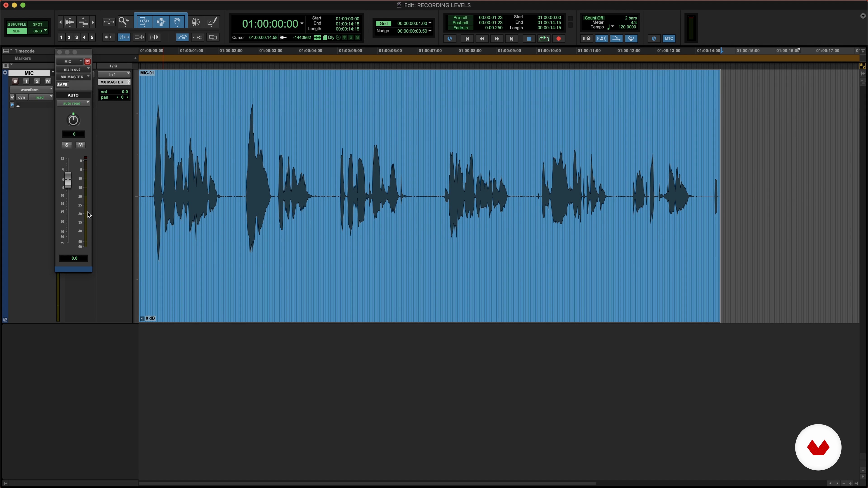The image size is (868, 488).
Task: Click the volume fader handle
Action: pyautogui.click(x=68, y=180)
